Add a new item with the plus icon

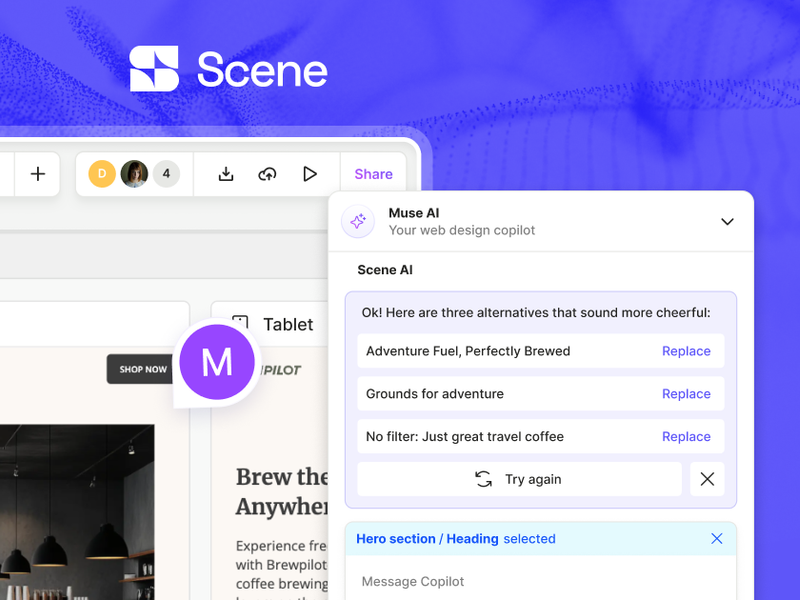tap(37, 174)
